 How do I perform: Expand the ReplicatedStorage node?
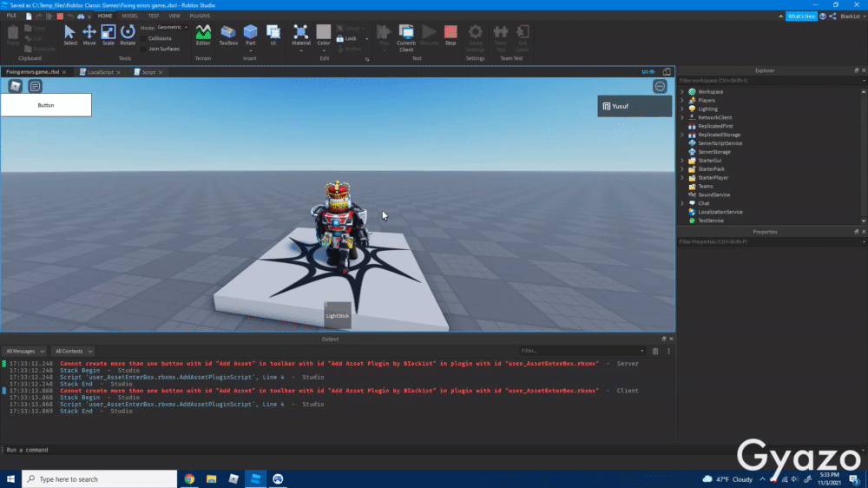[682, 135]
